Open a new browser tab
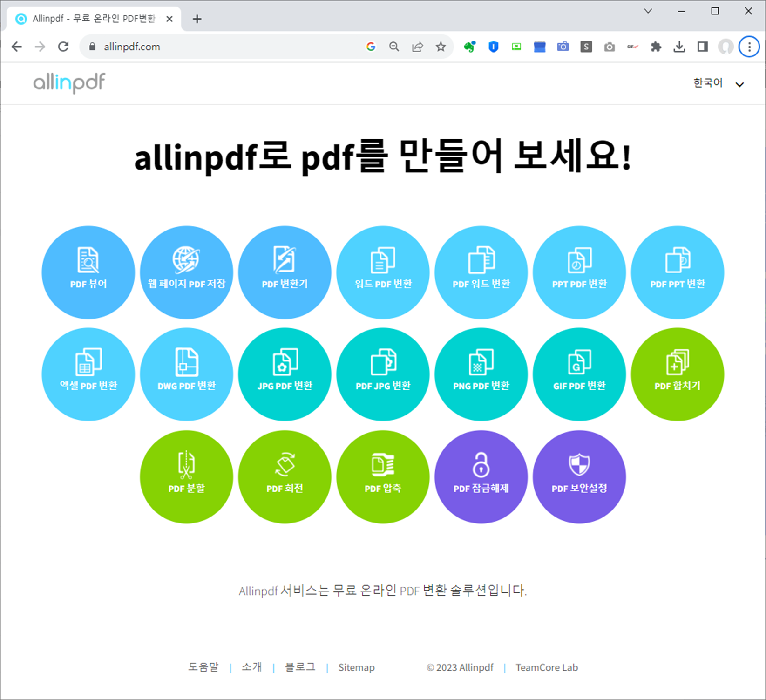 pos(197,19)
